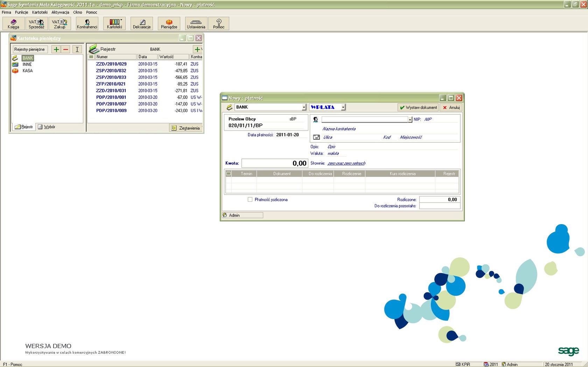Click the 'zero oraz zero setnych' link
The image size is (588, 367).
tap(346, 163)
